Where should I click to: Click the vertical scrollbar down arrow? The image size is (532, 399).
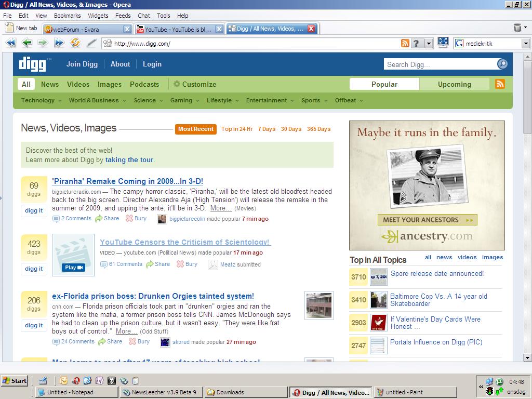(x=527, y=357)
